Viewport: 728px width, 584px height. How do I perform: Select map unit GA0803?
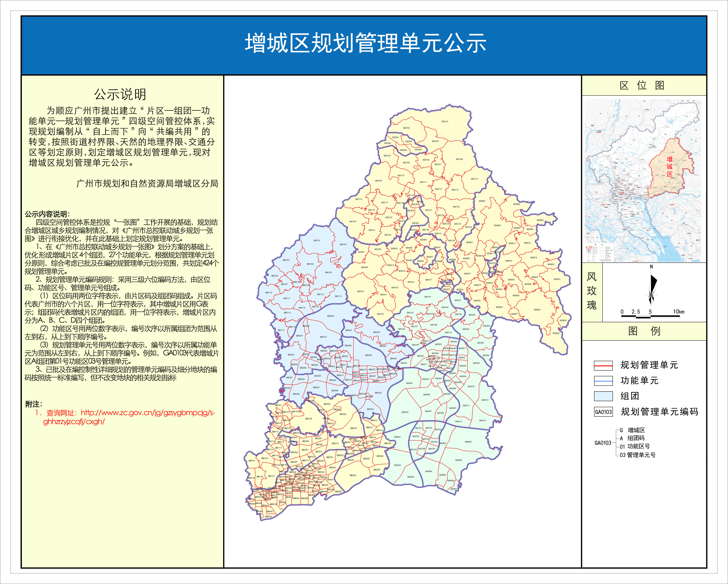click(458, 460)
